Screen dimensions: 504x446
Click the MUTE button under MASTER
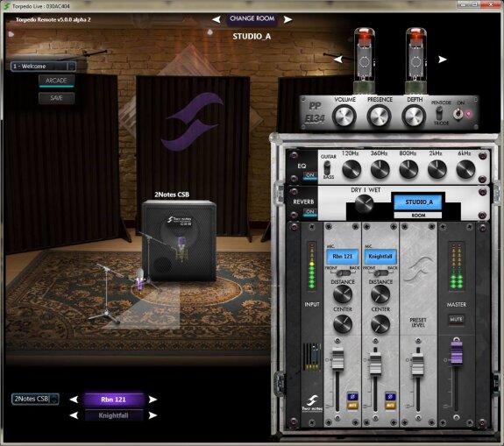pyautogui.click(x=456, y=320)
